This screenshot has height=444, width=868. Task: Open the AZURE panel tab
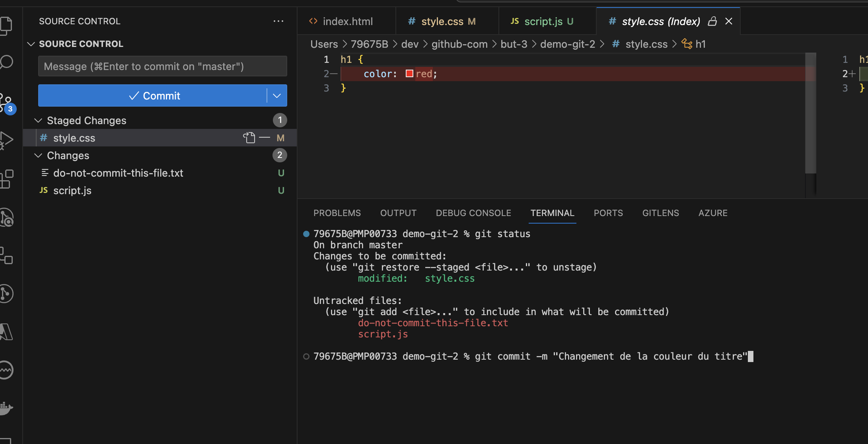click(713, 213)
